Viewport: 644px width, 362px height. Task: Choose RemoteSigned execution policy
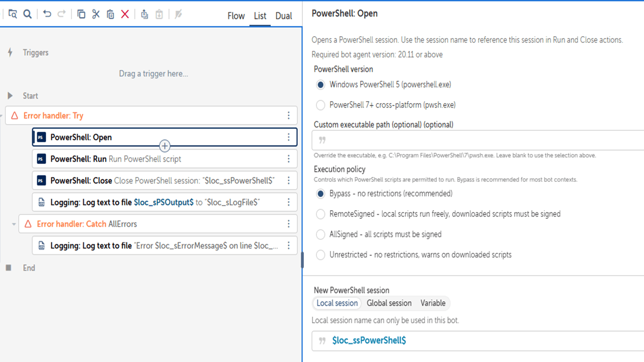pyautogui.click(x=320, y=214)
